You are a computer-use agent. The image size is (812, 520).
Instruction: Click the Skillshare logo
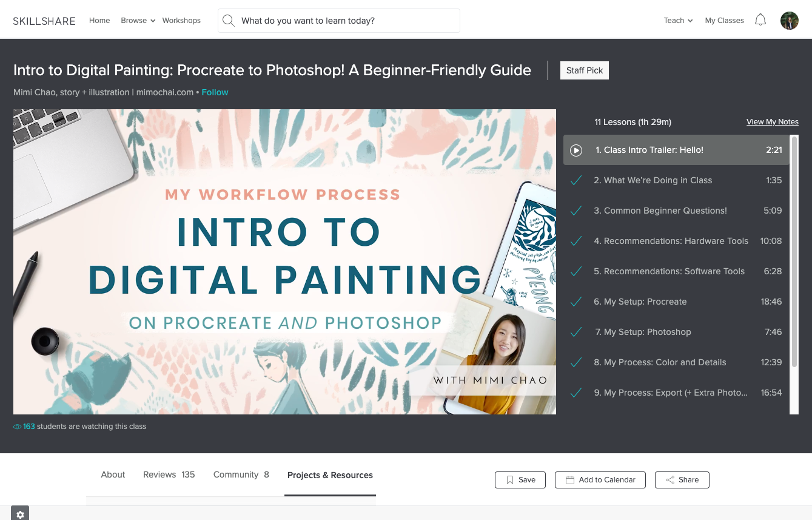(44, 21)
